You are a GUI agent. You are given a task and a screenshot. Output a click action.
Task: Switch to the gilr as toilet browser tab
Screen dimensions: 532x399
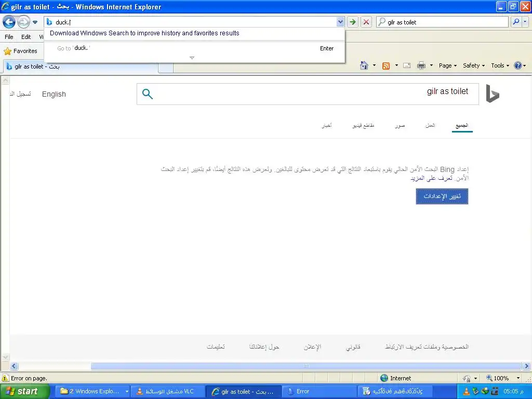81,66
